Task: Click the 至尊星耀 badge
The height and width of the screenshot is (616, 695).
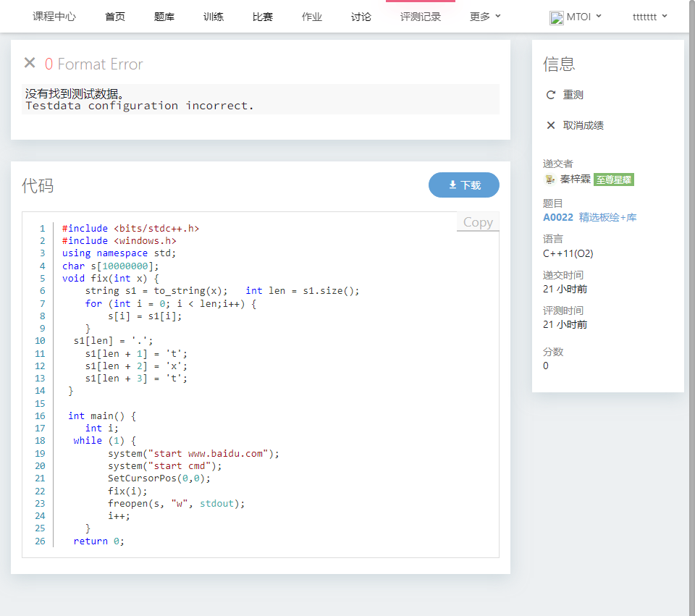Action: pyautogui.click(x=614, y=180)
